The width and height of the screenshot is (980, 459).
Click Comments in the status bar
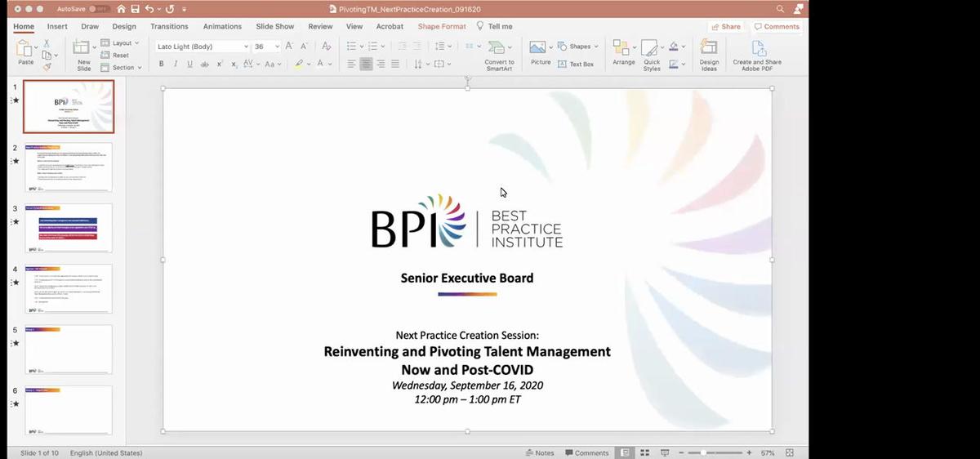tap(586, 452)
